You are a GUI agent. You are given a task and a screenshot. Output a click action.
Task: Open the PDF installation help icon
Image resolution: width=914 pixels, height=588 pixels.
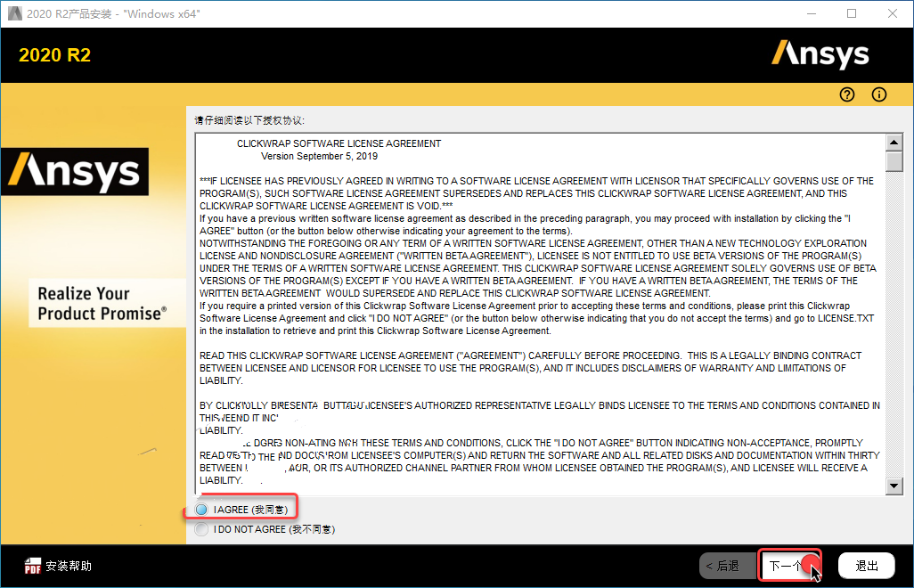click(33, 566)
